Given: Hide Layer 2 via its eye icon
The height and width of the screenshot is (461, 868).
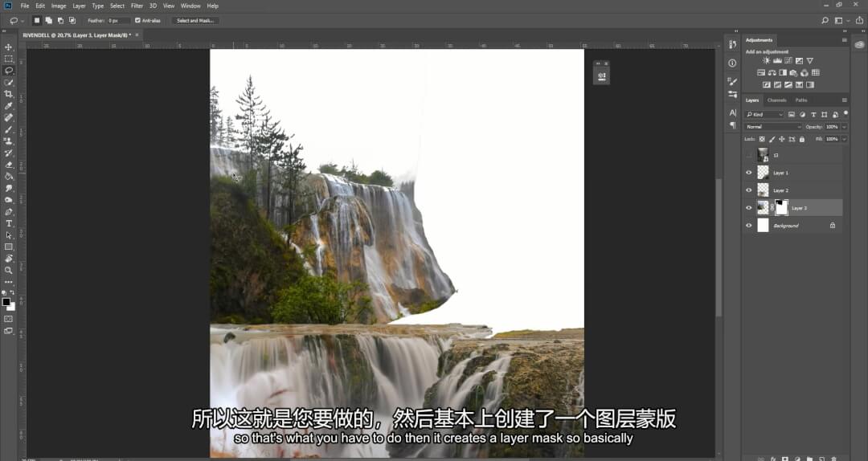Looking at the screenshot, I should point(748,190).
